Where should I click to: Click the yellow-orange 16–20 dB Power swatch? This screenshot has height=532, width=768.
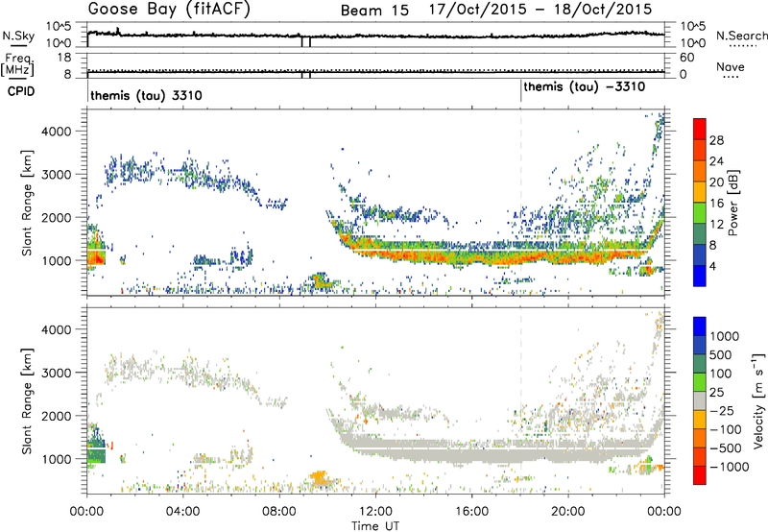click(700, 192)
